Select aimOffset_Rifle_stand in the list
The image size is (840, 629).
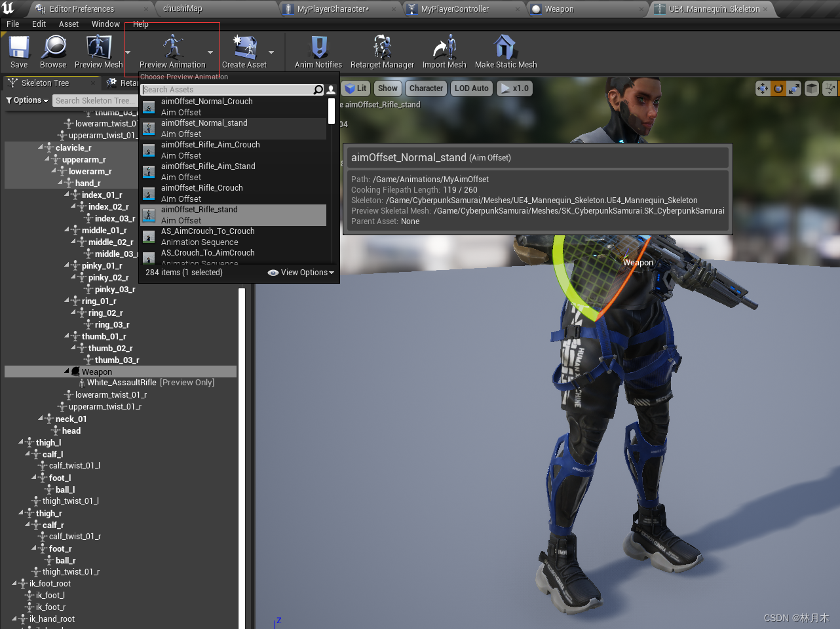click(233, 215)
